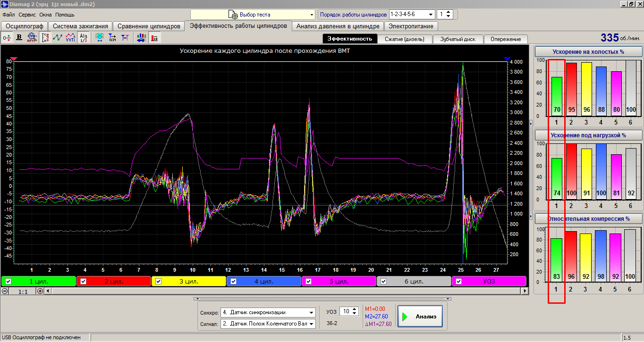
Task: Click the horizontal scrollbar right arrow
Action: (x=525, y=291)
